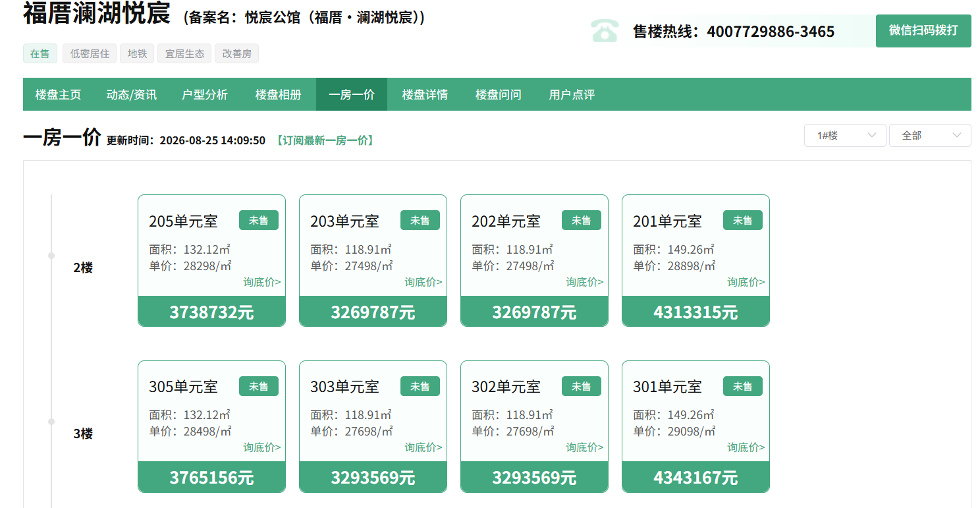This screenshot has height=508, width=980.
Task: Click 询底价 for unit 302
Action: pos(585,447)
